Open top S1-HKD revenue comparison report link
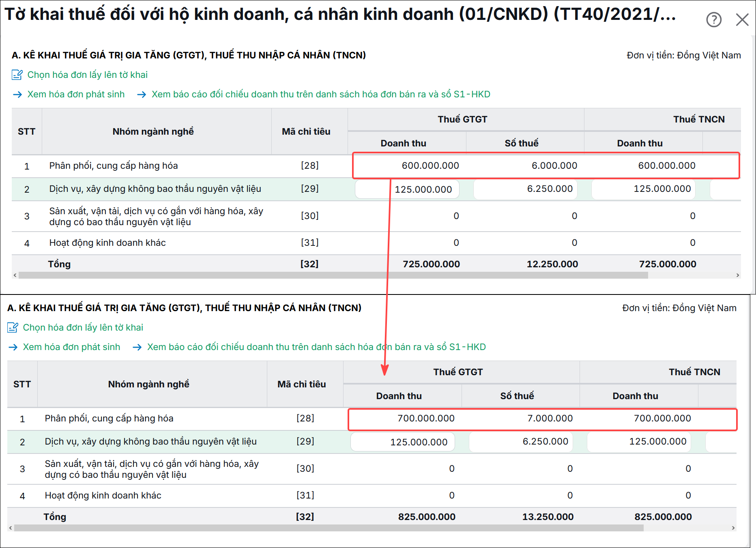 (x=321, y=94)
